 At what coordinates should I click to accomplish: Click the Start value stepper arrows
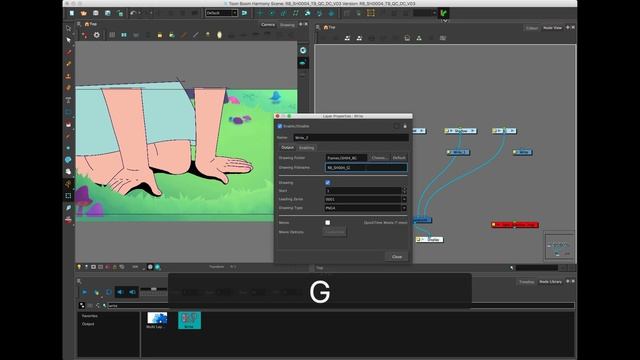click(404, 191)
